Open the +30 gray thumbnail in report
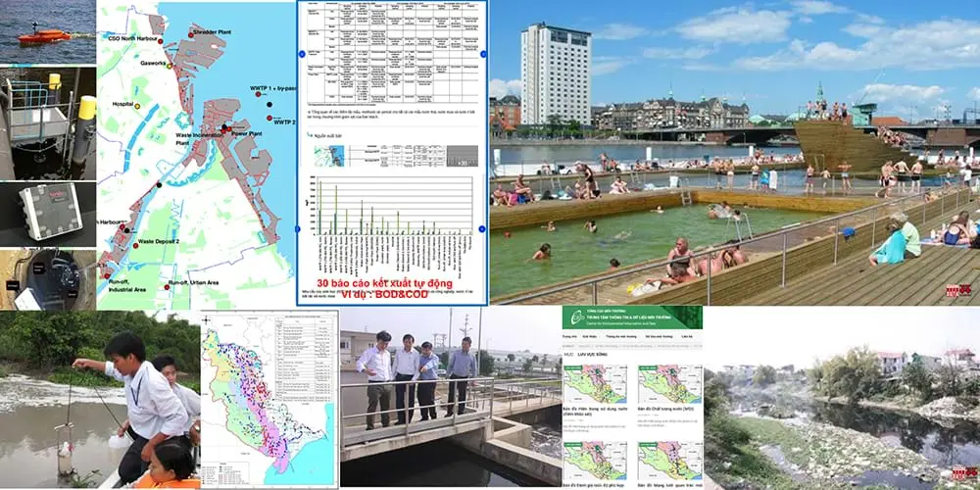Viewport: 980px width, 490px height. pos(463,156)
